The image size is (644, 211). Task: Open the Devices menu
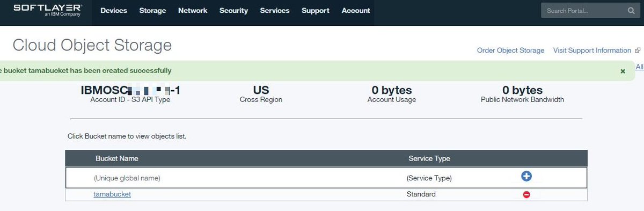[x=114, y=11]
